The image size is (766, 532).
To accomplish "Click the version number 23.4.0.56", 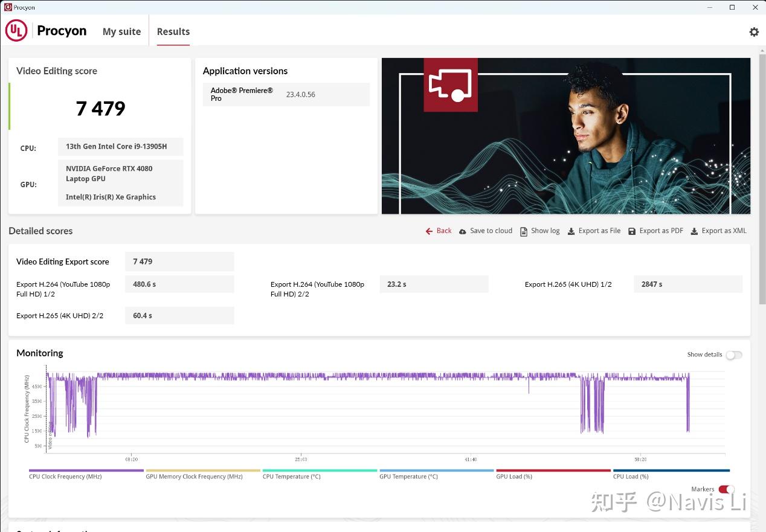I will tap(301, 95).
